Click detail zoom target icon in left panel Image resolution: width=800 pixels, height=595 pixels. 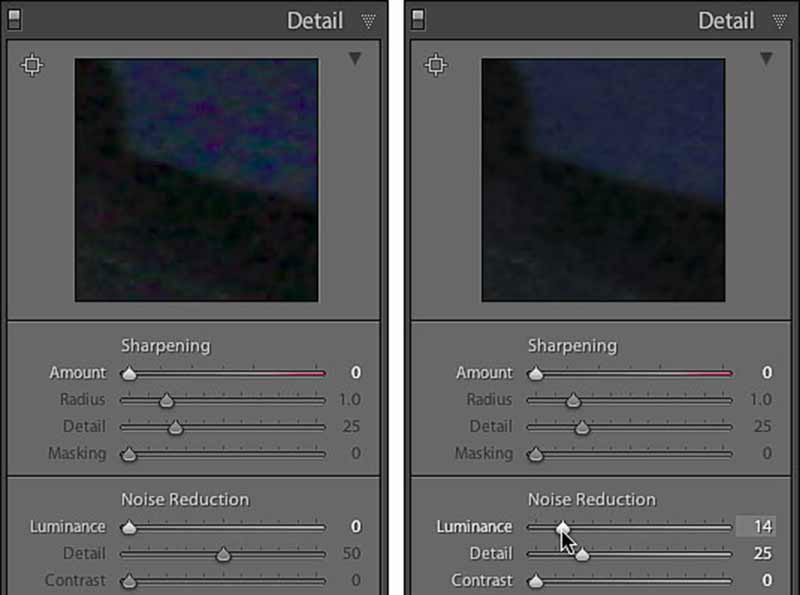[32, 66]
